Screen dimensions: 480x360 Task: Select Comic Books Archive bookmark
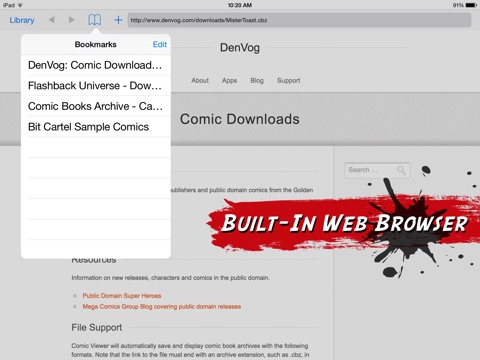(96, 106)
